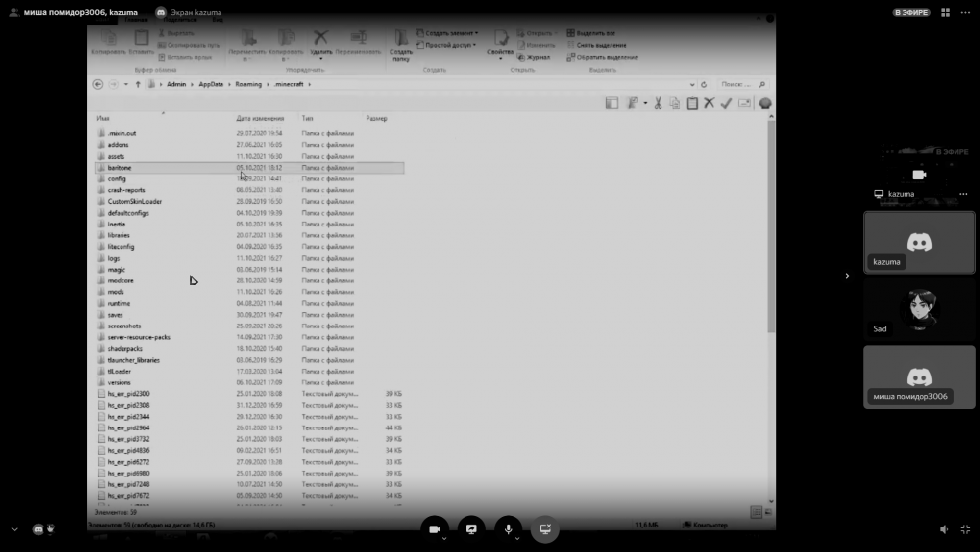Open the recent locations dropdown beside the Forward arrow
980x552 pixels.
[125, 84]
